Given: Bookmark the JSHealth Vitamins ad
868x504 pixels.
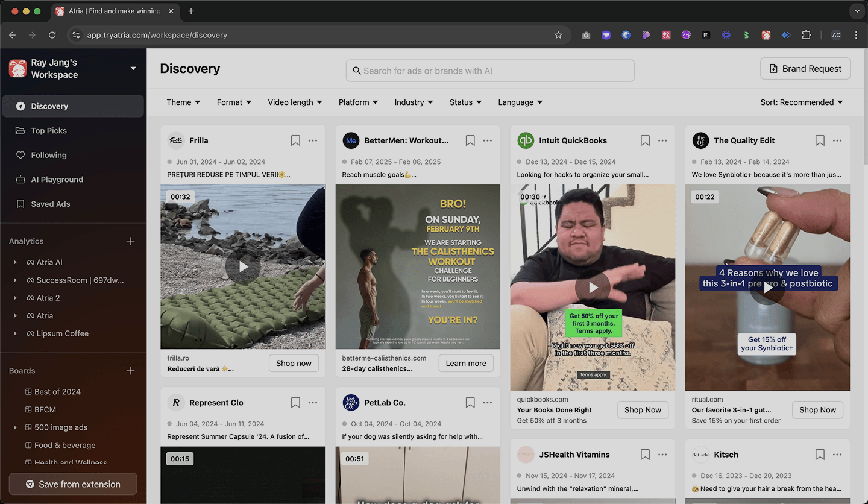Looking at the screenshot, I should 645,455.
